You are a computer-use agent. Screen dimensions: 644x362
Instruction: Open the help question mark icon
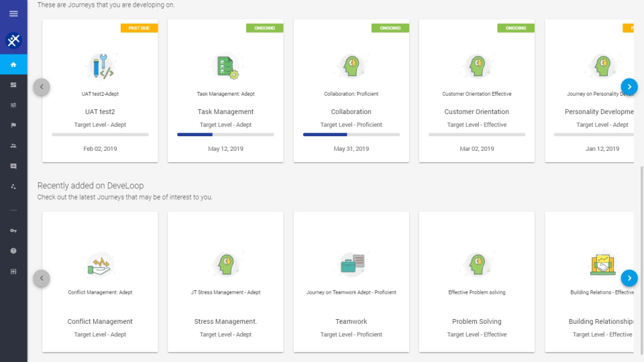click(x=13, y=251)
